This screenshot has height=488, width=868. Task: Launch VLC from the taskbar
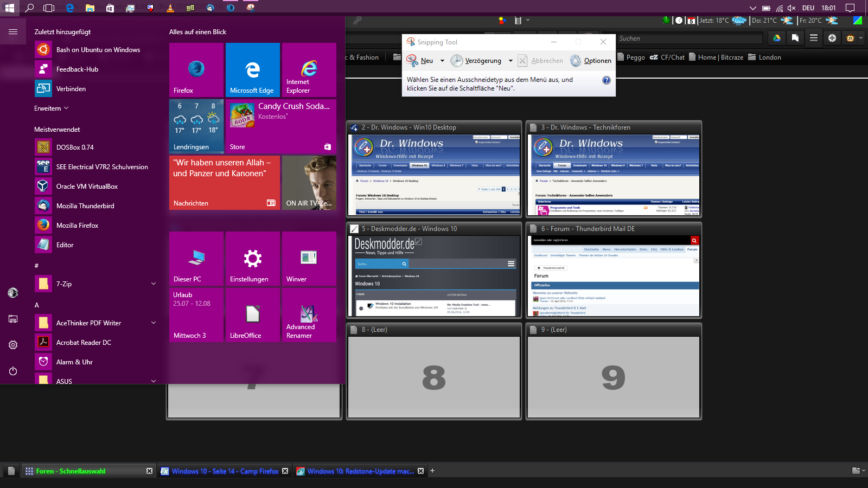170,8
